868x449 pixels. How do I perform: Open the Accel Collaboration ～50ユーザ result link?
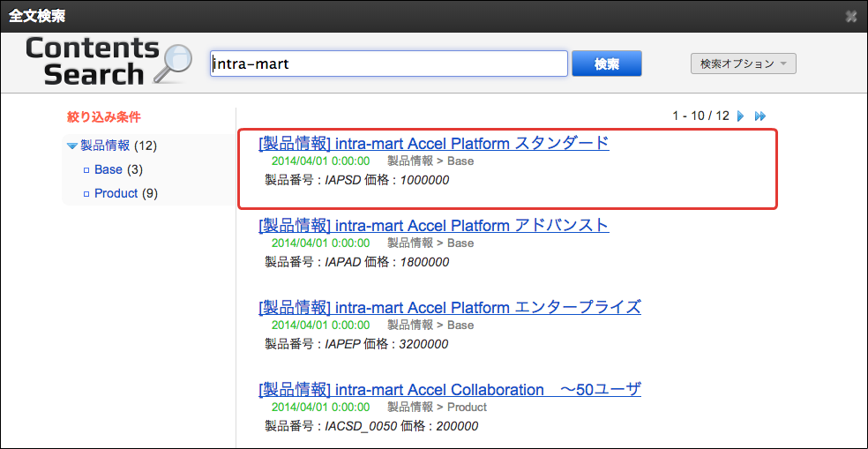449,389
